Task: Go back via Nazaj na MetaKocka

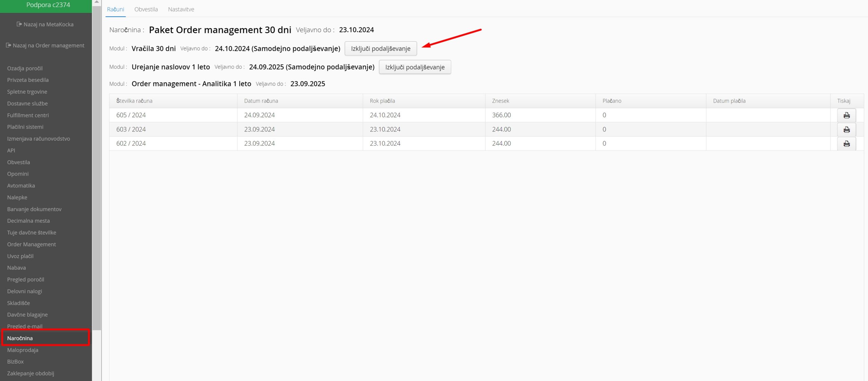Action: 45,24
